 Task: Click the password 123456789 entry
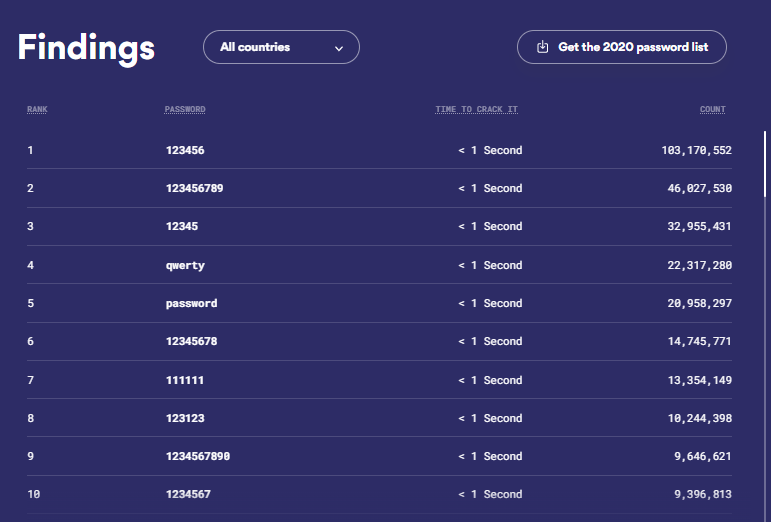(x=194, y=188)
